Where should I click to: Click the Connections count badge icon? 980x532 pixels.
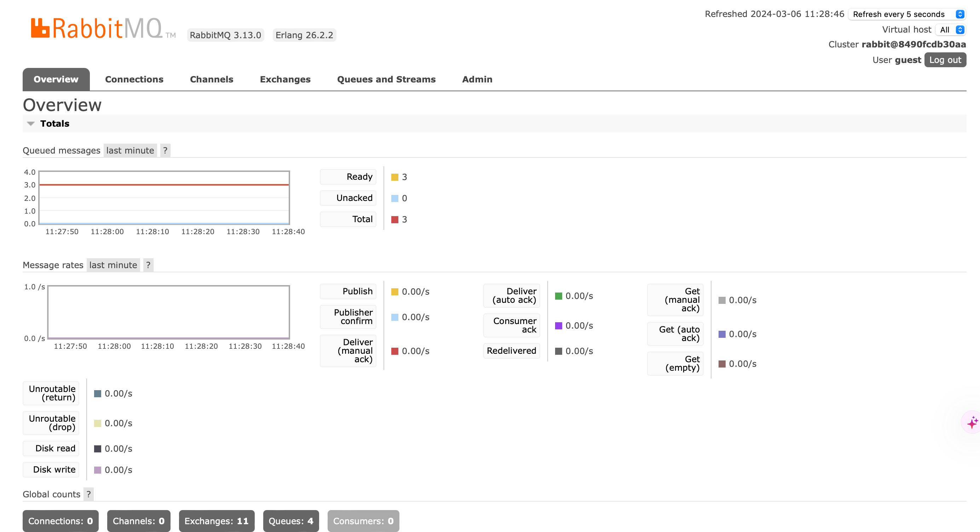click(x=59, y=521)
